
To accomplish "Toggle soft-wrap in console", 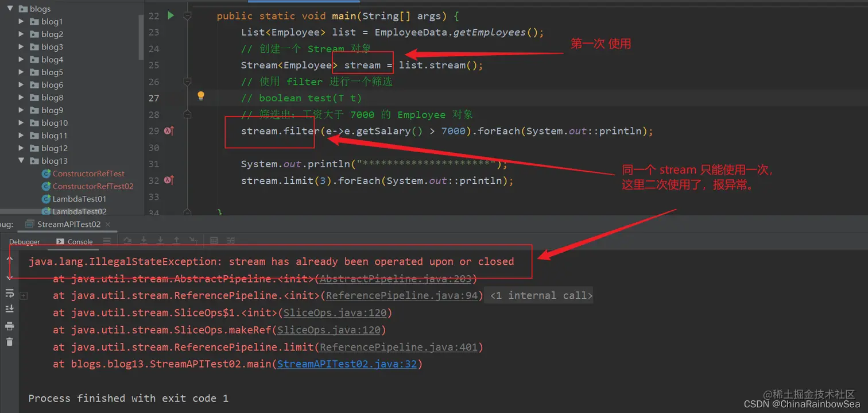I will click(10, 294).
